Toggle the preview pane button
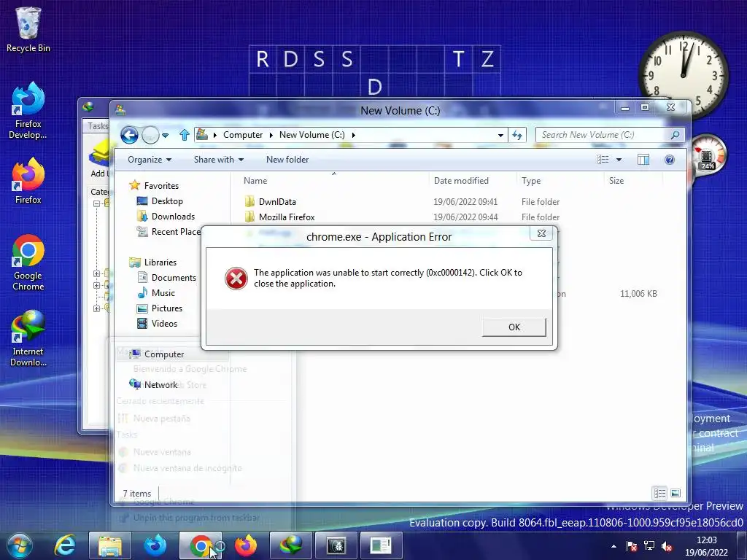The height and width of the screenshot is (560, 747). click(643, 160)
